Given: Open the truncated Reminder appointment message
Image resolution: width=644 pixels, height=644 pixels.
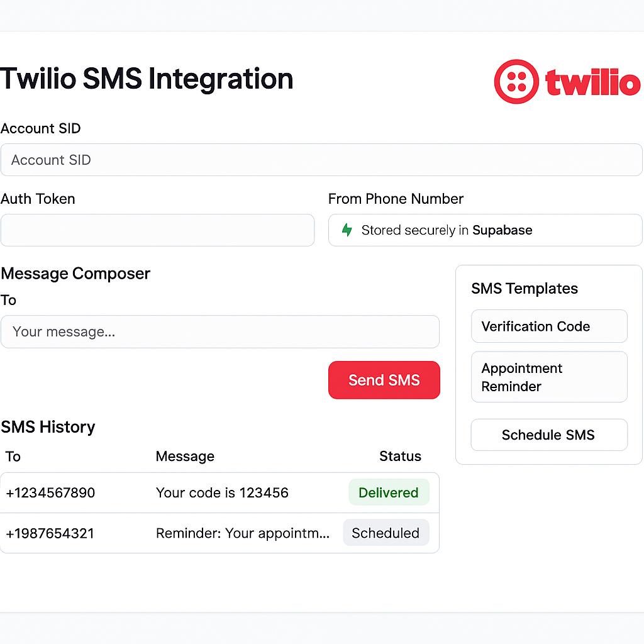Looking at the screenshot, I should [243, 533].
